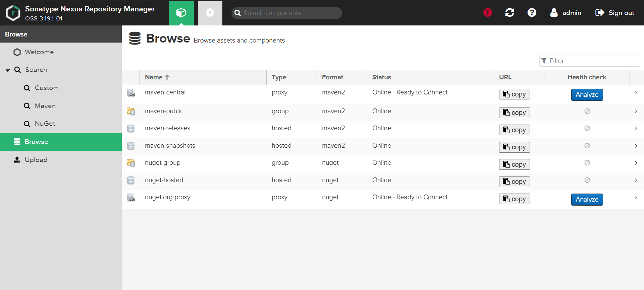Click nuget-group health check unavailable icon
Screen dimensions: 644x290
coord(587,163)
